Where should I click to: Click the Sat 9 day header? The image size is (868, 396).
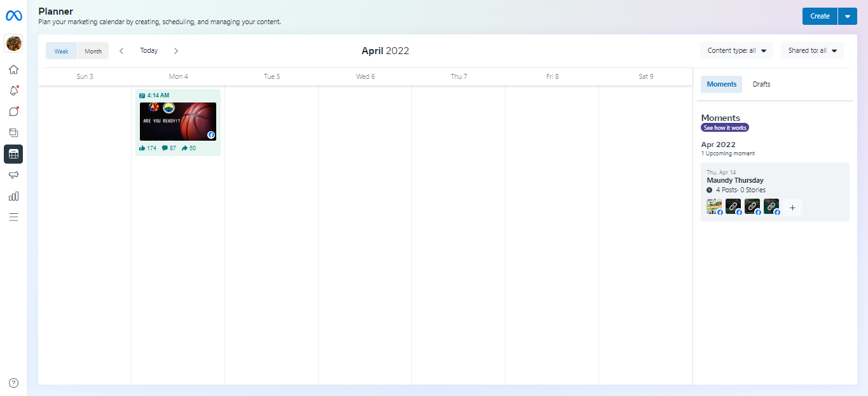pos(645,76)
